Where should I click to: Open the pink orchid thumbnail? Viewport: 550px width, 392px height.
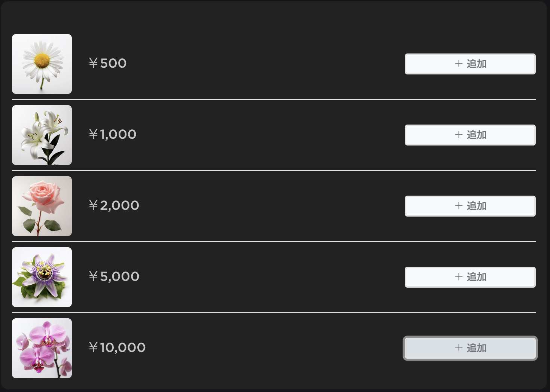coord(42,348)
